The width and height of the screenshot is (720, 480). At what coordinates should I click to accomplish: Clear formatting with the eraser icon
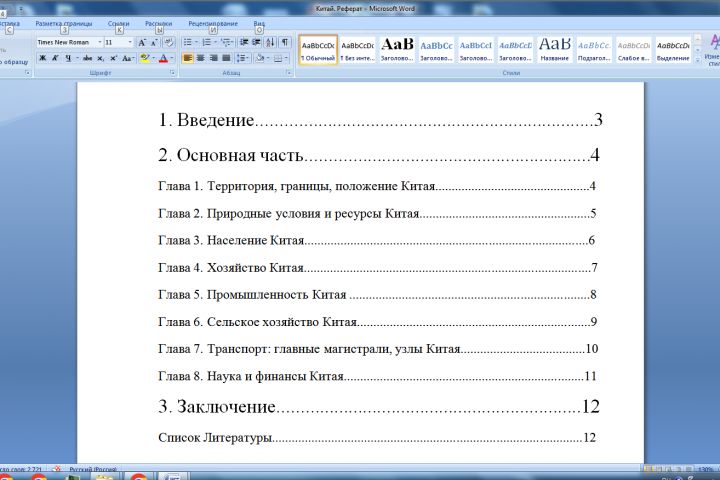click(x=169, y=43)
